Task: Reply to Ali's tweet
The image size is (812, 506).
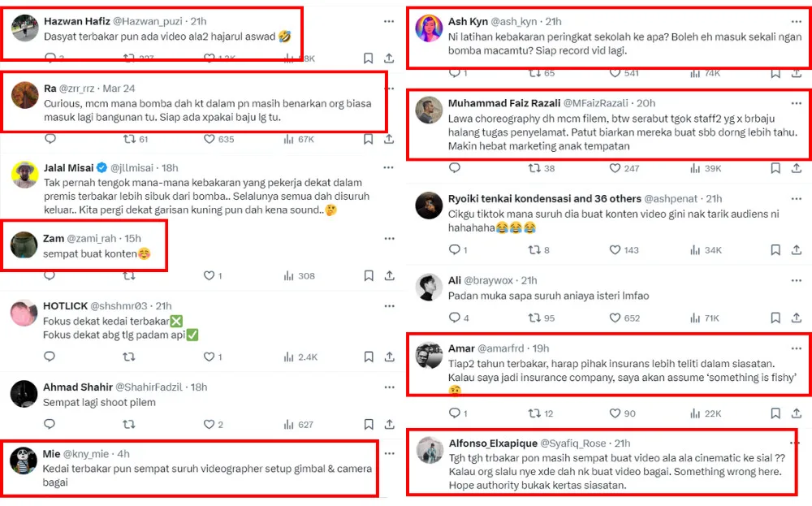Action: pyautogui.click(x=454, y=318)
